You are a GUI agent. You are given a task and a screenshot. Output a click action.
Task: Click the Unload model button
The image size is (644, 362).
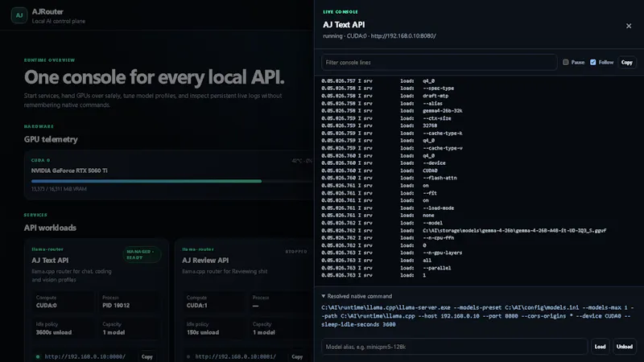(625, 347)
